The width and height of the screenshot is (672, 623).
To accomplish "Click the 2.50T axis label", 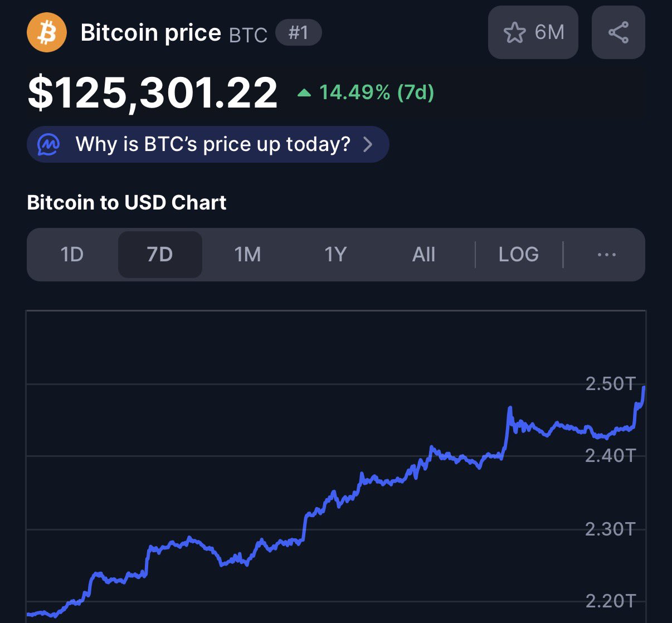I will [x=610, y=383].
